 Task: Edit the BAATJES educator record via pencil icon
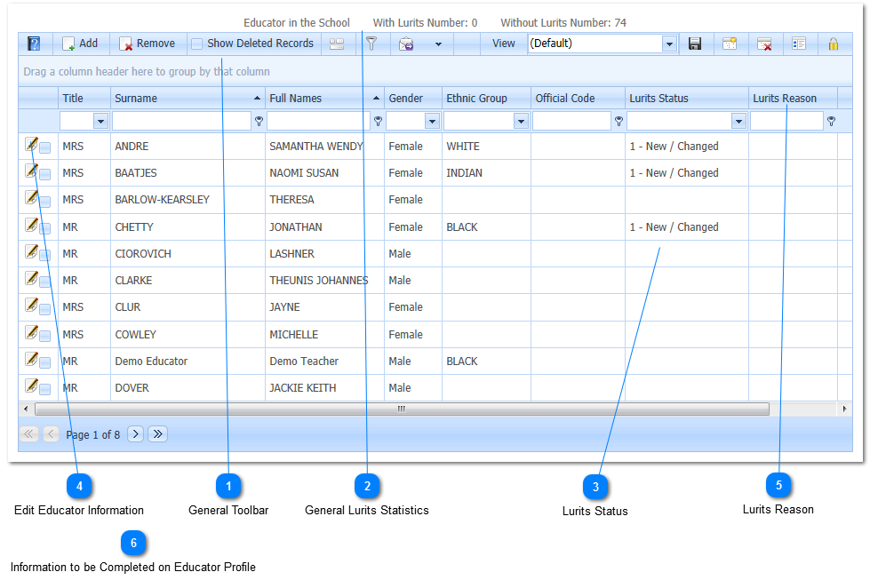[31, 171]
